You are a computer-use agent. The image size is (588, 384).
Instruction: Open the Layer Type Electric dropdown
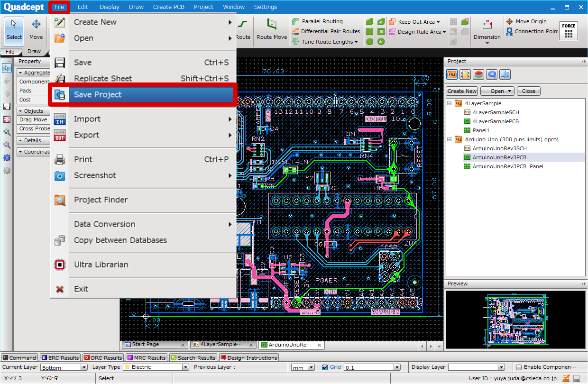(185, 367)
